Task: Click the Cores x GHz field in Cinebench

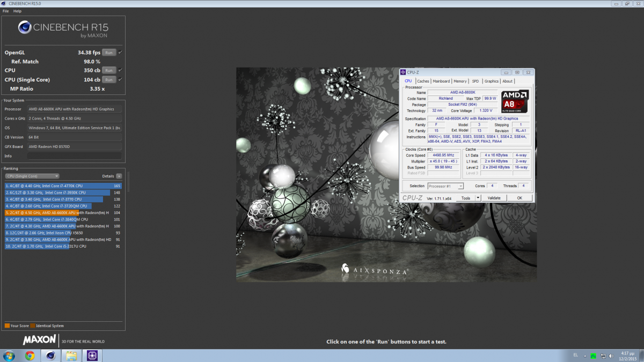Action: tap(75, 118)
